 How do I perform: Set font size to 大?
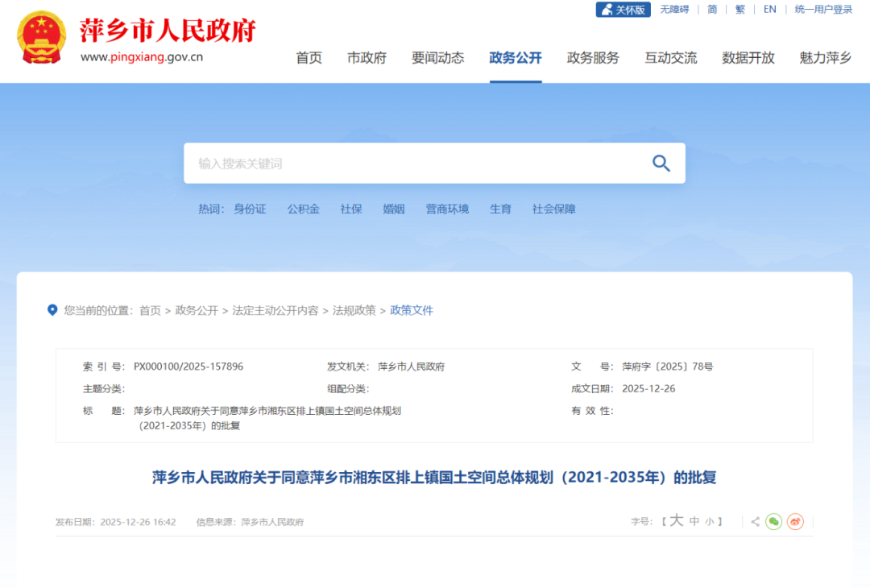tap(677, 520)
